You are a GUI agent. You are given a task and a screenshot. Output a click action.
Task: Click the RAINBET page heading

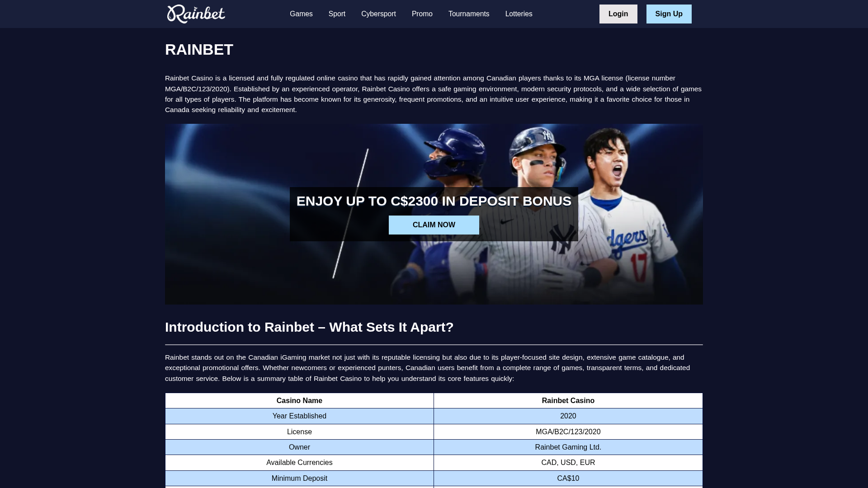coord(199,50)
